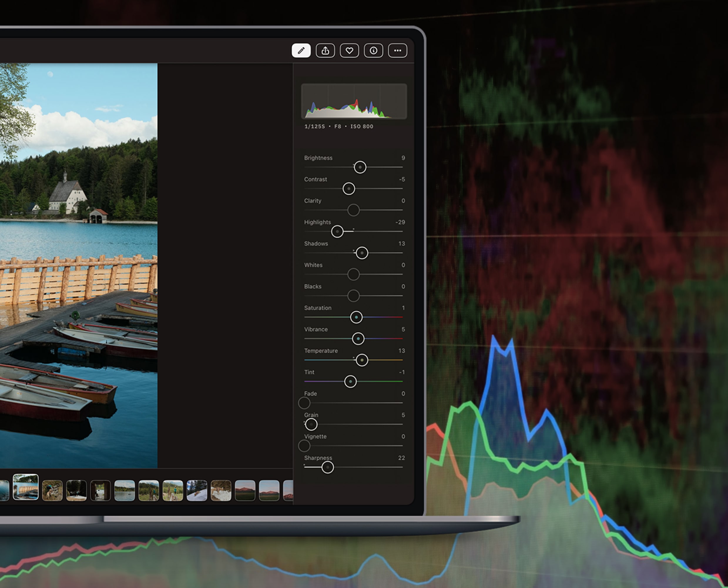Click the RGB histogram panel

pos(354,101)
